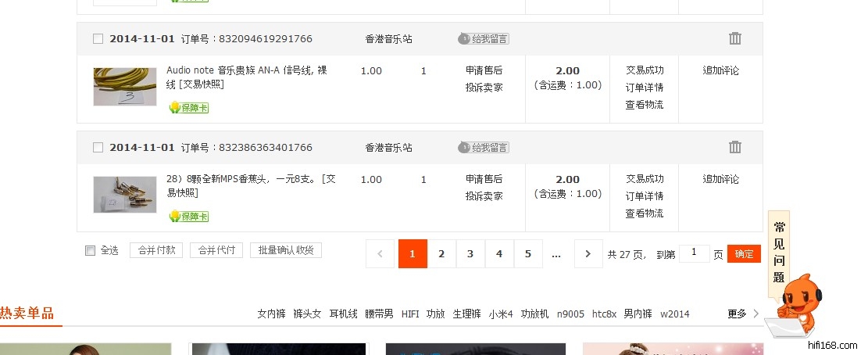Viewport: 868px width, 355px height.
Task: Click trash icon for order 832386363401766
Action: (x=734, y=147)
